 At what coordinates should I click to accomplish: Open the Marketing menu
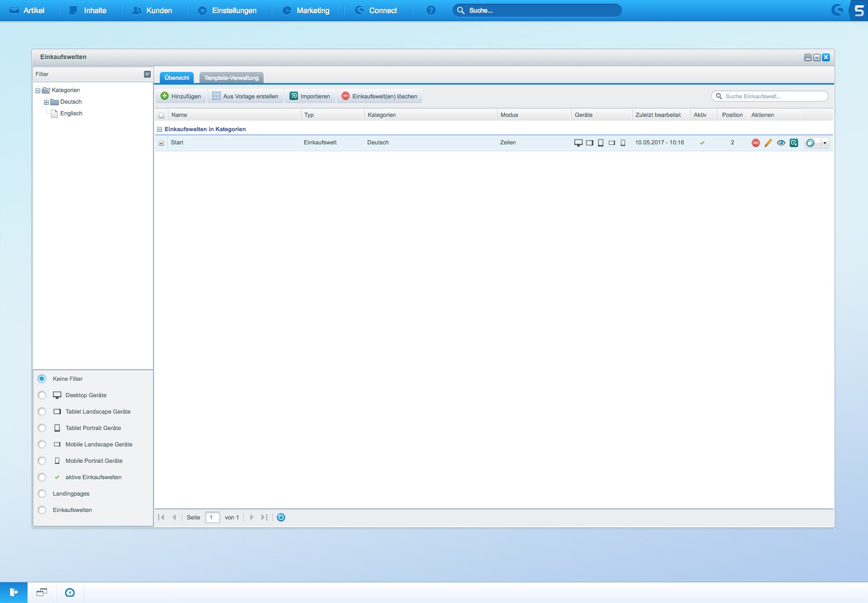[306, 11]
